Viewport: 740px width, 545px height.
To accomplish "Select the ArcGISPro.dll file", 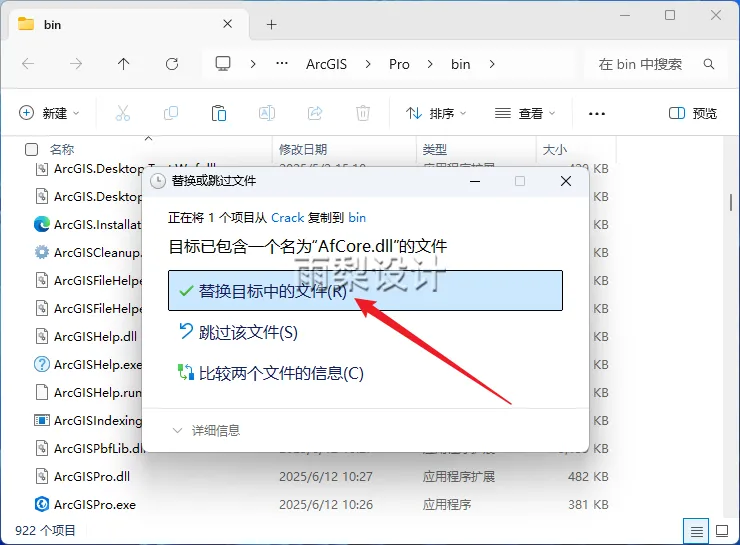I will tap(92, 477).
